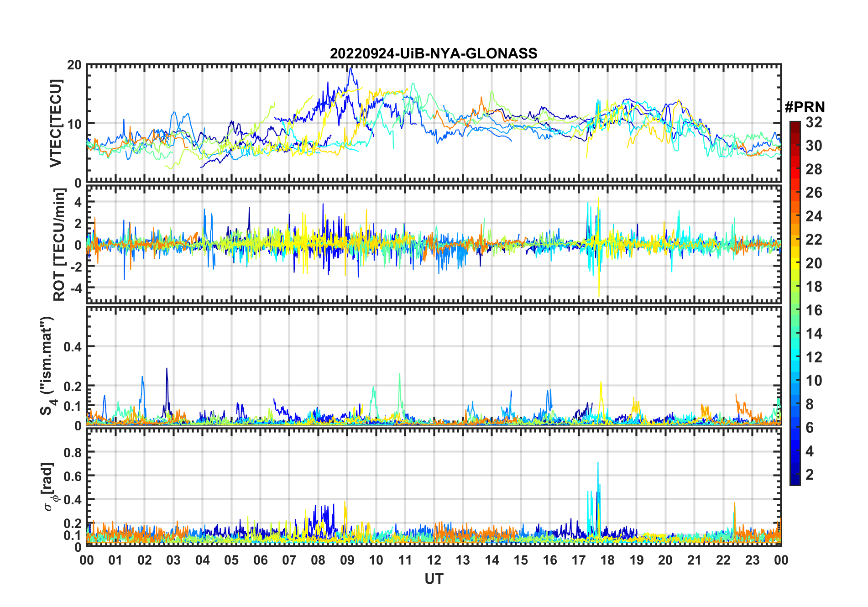Click the dark red top of the PRN colorbar

[795, 126]
